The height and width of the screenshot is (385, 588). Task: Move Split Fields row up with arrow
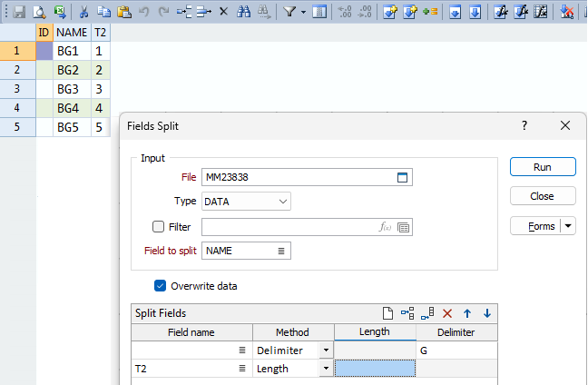point(468,313)
